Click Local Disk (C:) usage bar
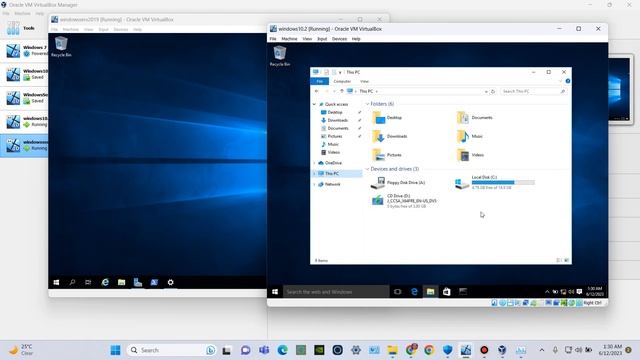640x360 pixels. pyautogui.click(x=503, y=183)
